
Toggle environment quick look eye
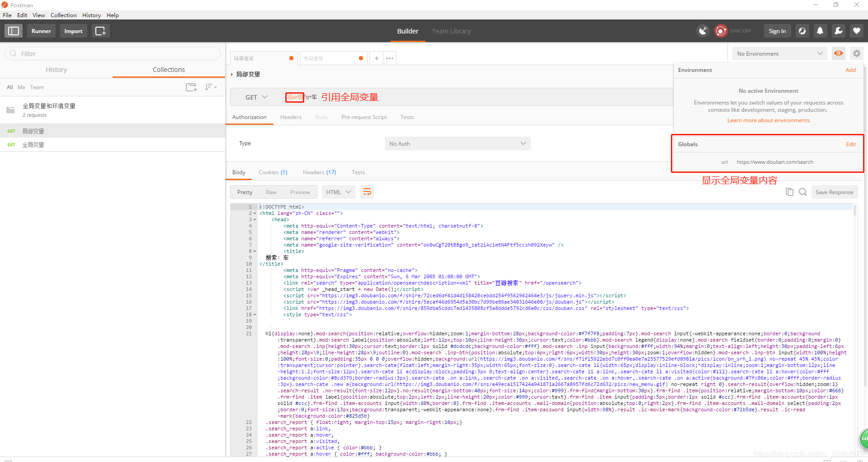(x=838, y=53)
